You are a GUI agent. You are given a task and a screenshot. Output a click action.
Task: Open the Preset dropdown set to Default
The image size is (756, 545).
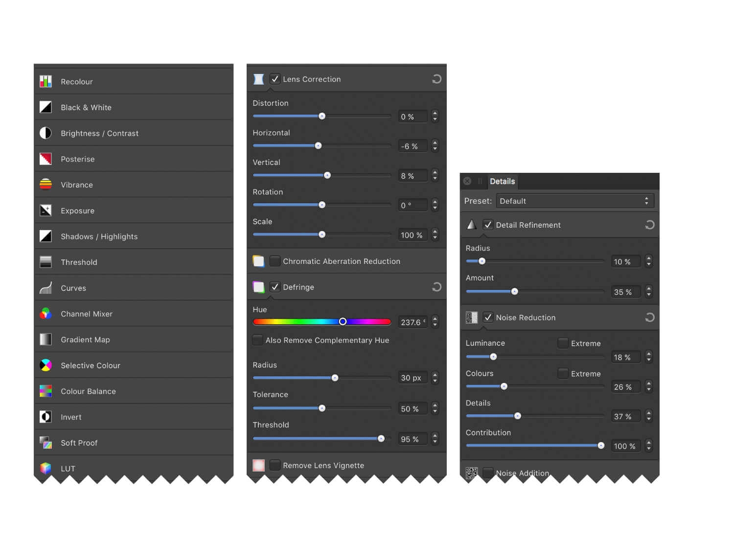574,201
